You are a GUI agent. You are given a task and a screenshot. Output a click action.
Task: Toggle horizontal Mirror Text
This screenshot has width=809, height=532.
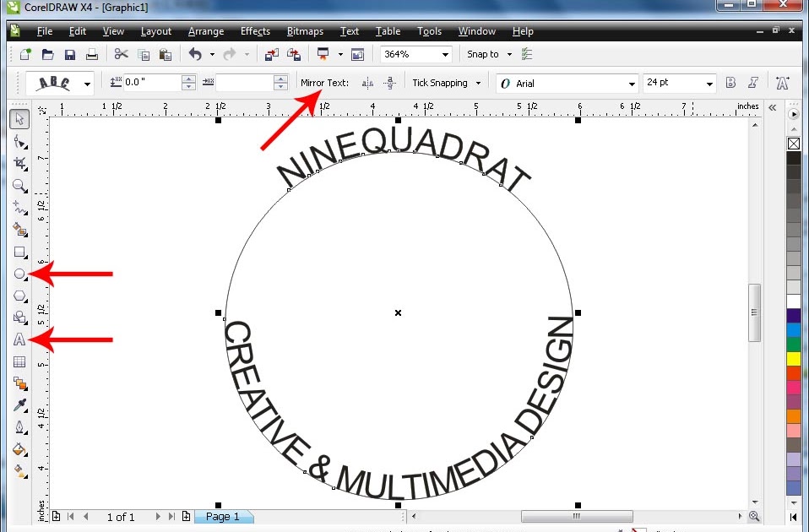pos(367,83)
